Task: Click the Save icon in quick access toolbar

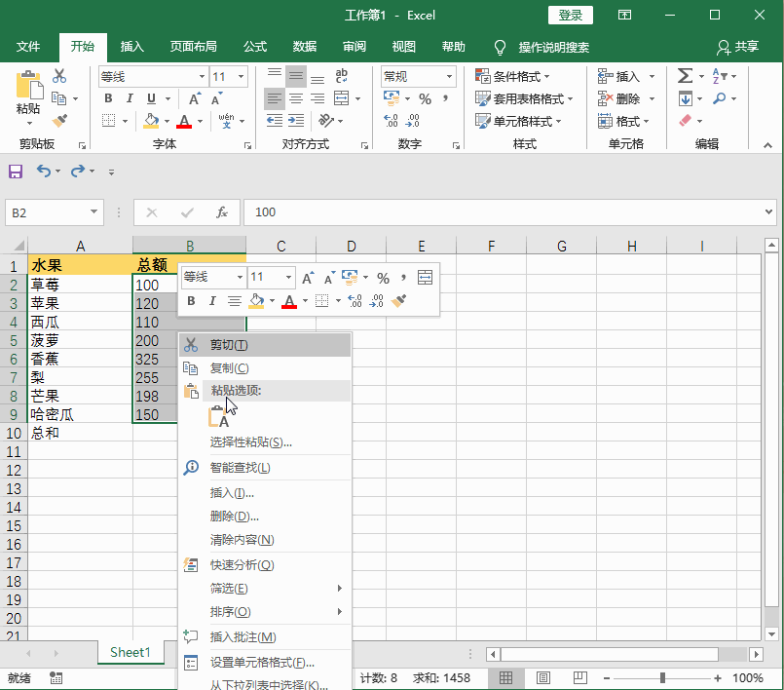Action: (x=16, y=171)
